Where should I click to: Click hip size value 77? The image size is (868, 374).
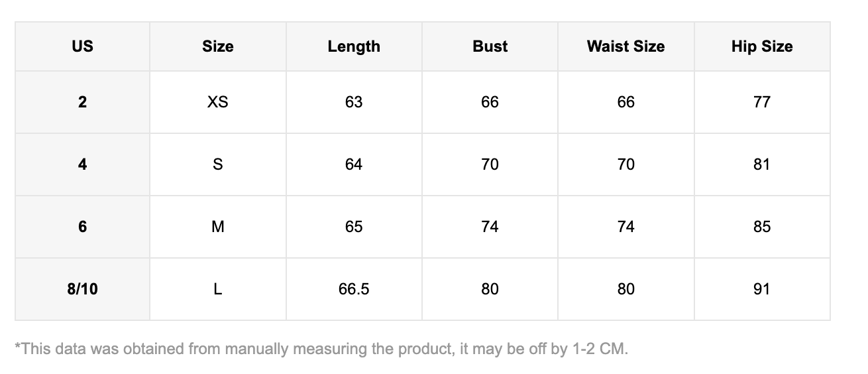[762, 102]
